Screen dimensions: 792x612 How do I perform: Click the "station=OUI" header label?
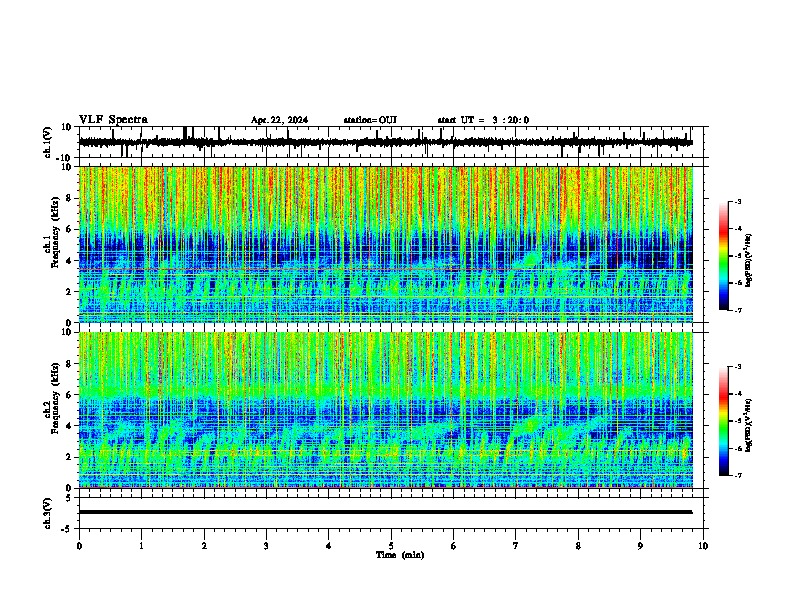370,120
